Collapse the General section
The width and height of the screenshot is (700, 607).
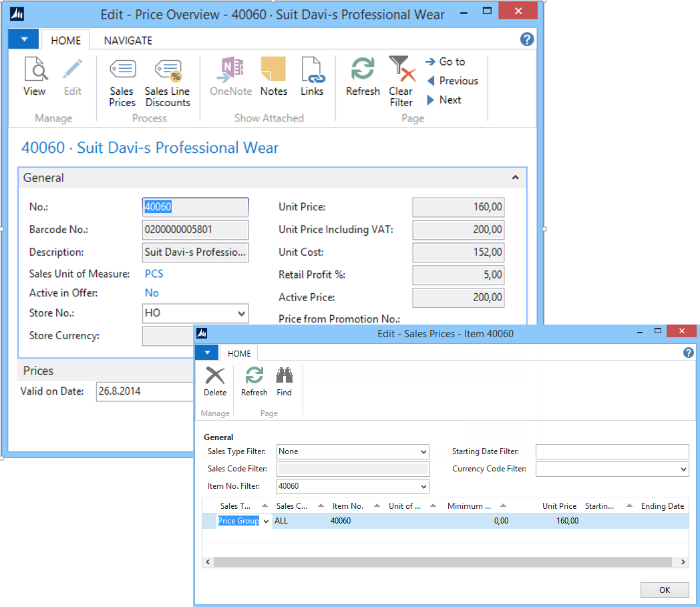[515, 178]
